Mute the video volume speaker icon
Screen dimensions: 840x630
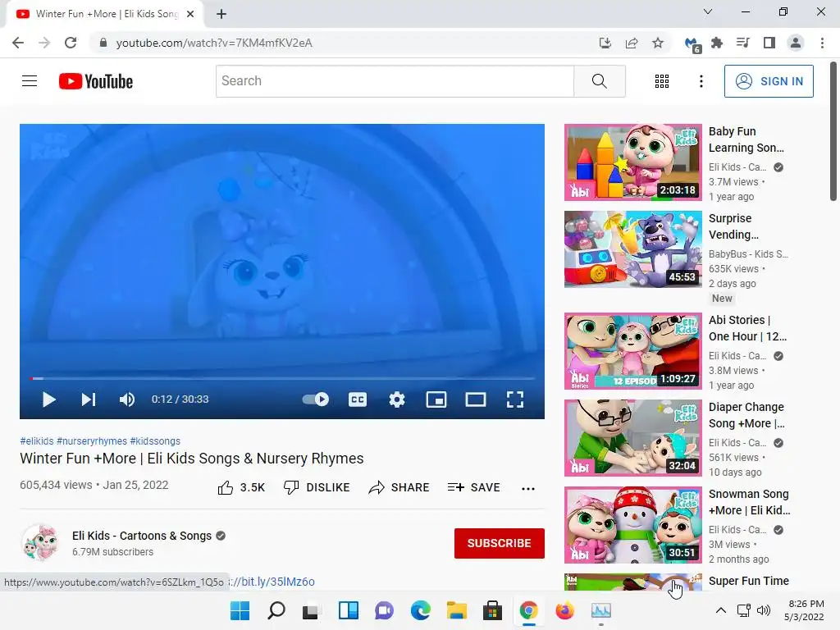[127, 399]
